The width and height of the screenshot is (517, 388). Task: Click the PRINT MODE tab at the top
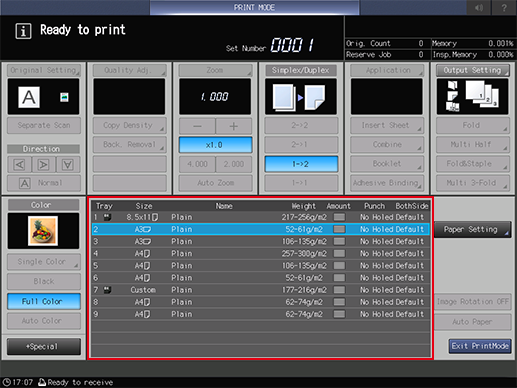(x=254, y=7)
